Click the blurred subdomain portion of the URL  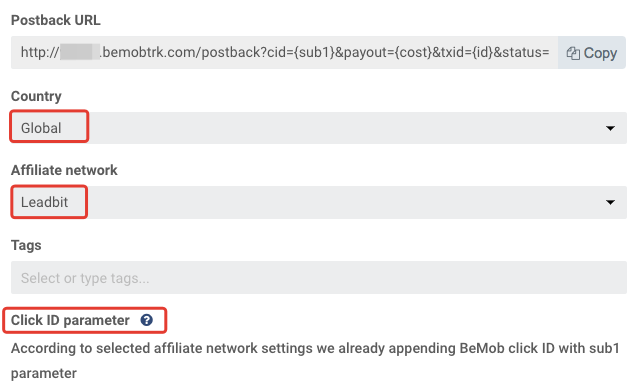tap(80, 52)
